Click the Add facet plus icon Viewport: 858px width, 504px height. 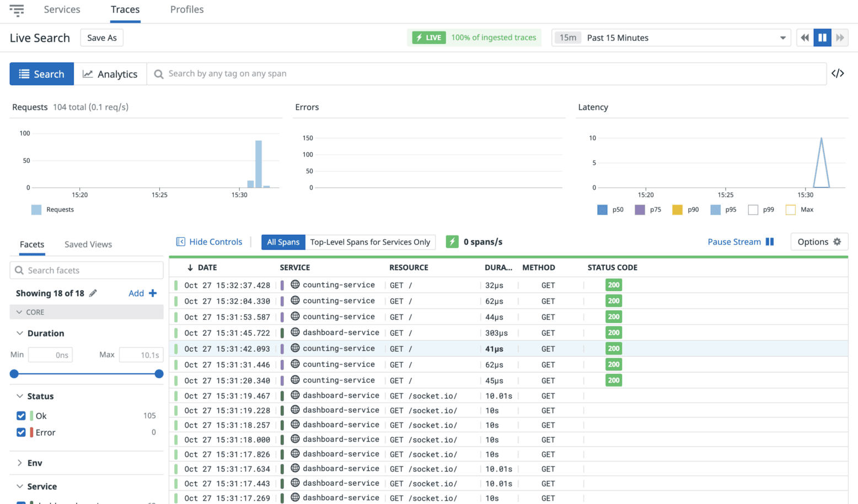(x=153, y=293)
